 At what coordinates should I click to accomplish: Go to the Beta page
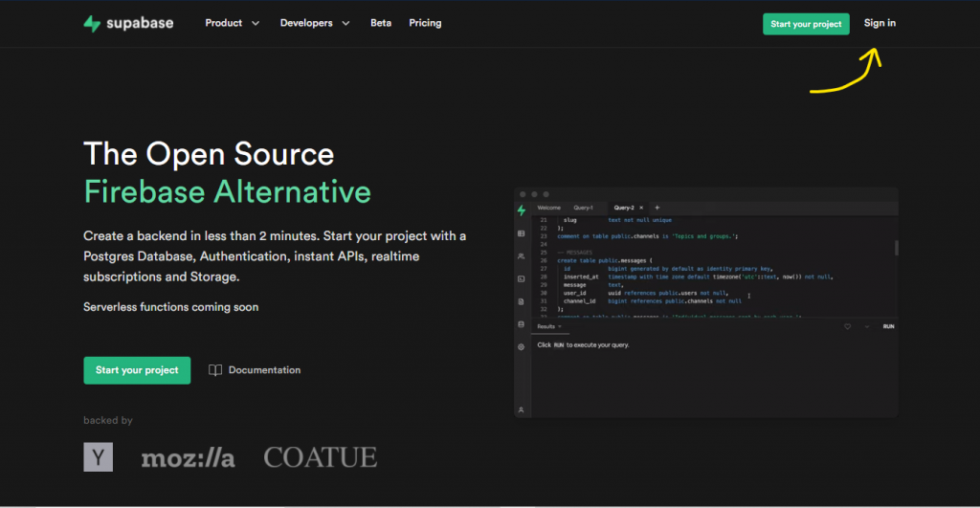[381, 23]
